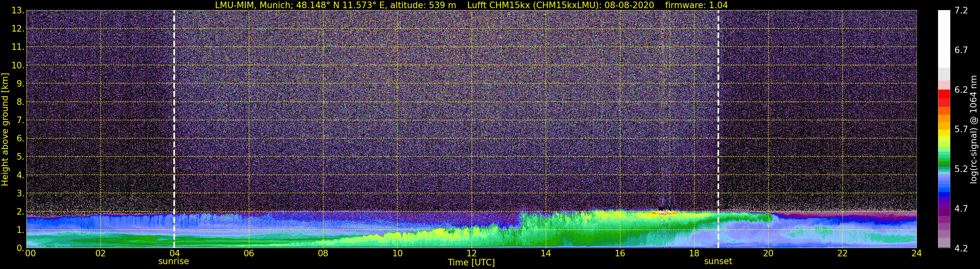Click the colorbar label '5.2'

961,169
